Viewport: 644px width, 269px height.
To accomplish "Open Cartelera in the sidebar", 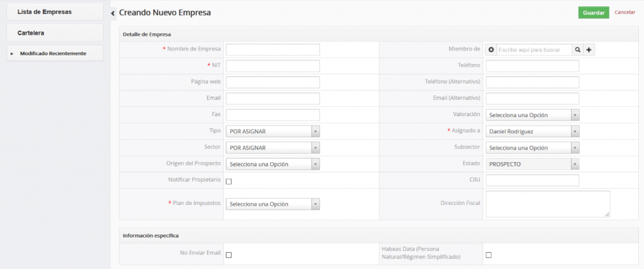I will (52, 33).
